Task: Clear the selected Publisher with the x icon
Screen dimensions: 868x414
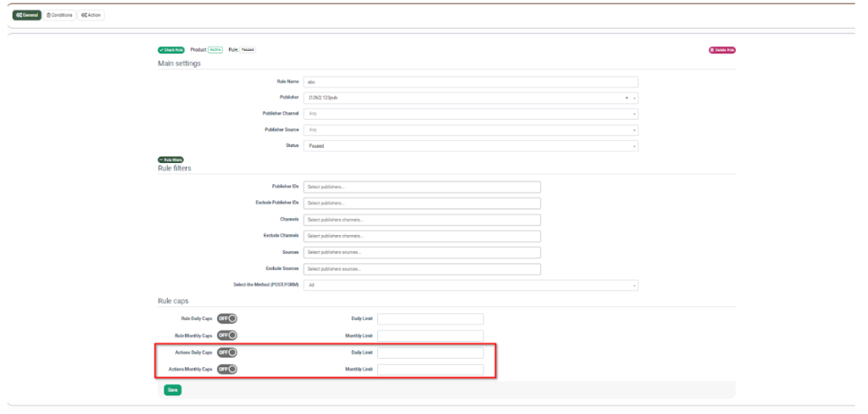Action: pyautogui.click(x=626, y=98)
